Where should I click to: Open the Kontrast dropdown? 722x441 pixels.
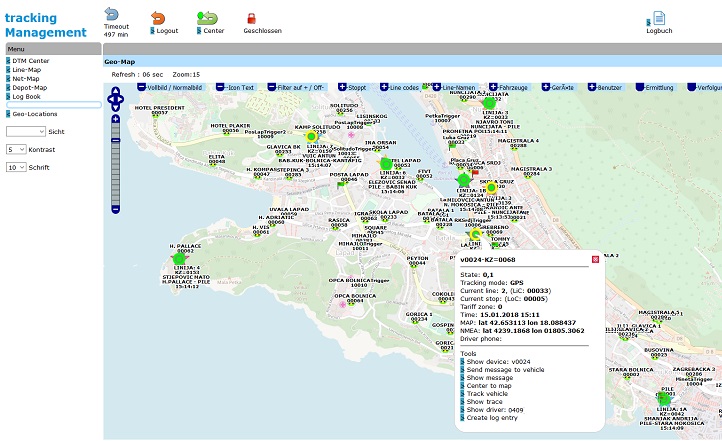pos(15,149)
